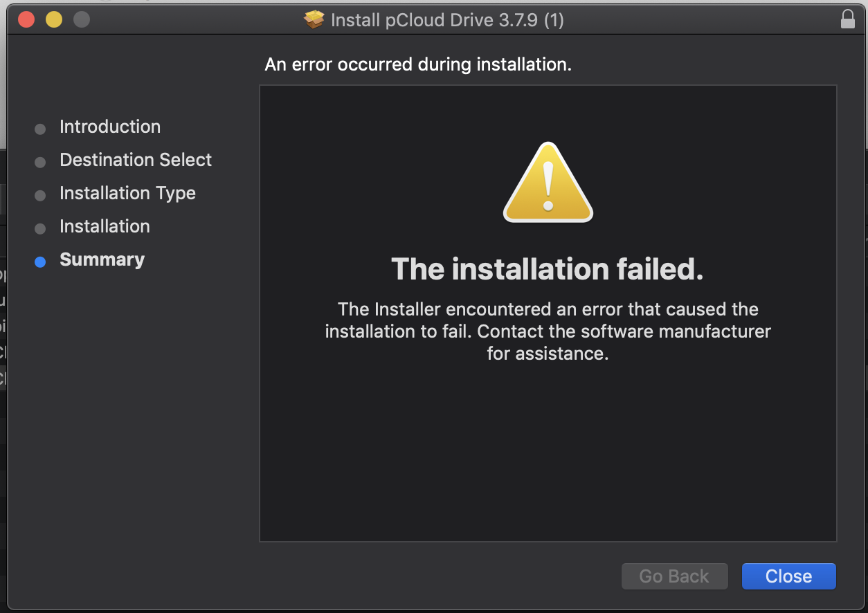Click the gray bullet beside Installation Type
Screen dimensions: 868x613
tap(40, 195)
